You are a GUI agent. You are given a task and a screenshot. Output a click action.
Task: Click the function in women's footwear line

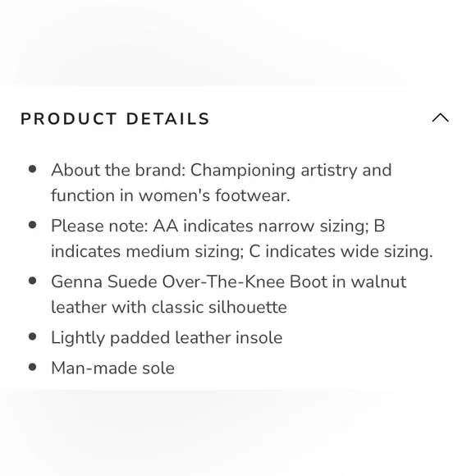click(171, 195)
